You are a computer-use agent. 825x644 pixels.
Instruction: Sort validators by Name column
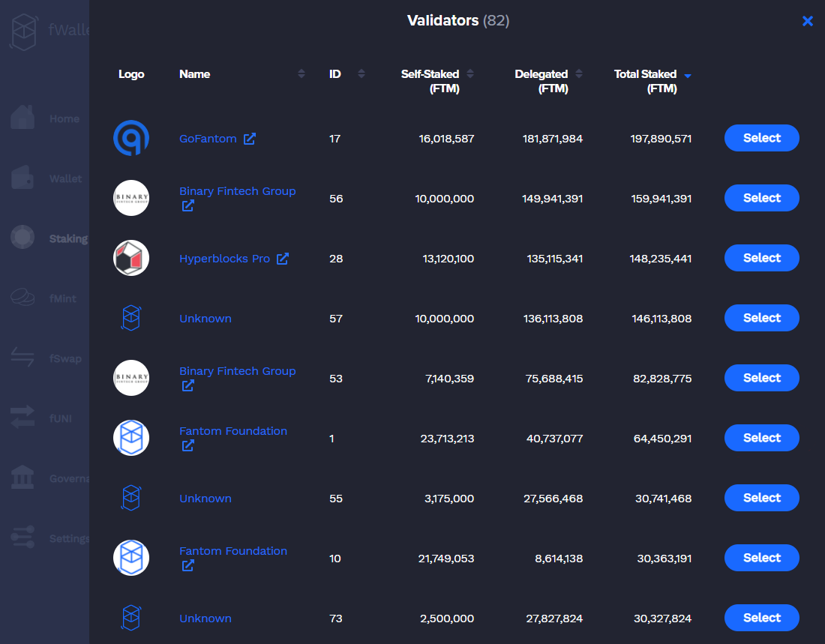(301, 73)
